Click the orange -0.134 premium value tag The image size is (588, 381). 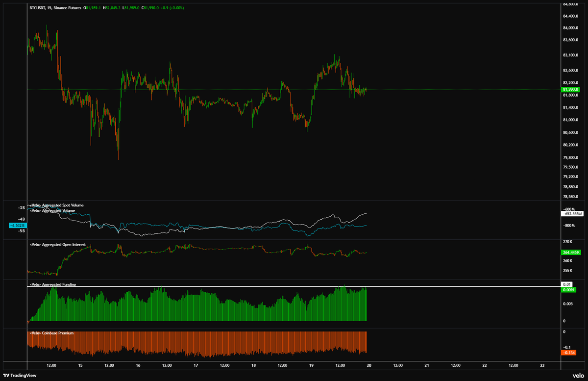(x=569, y=353)
